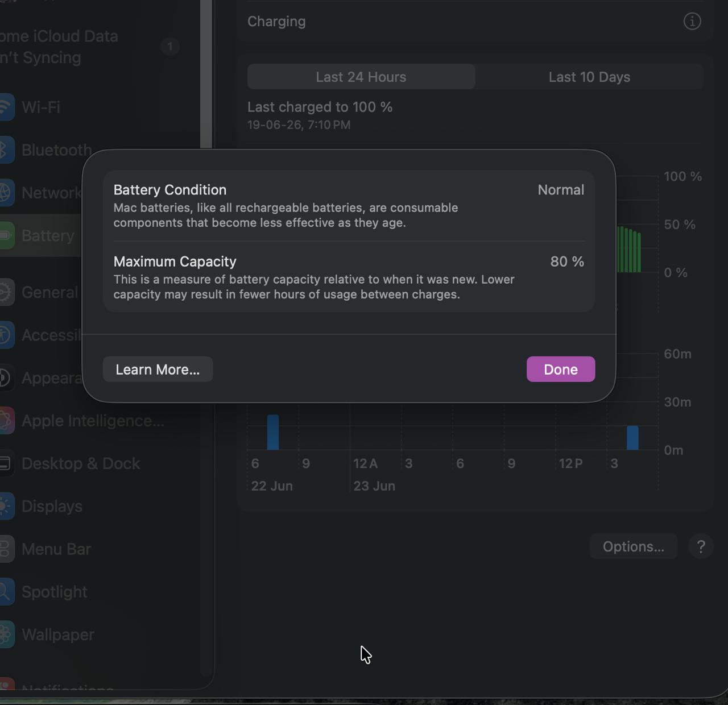Click the blue usage bar on 22 Jun
Viewport: 728px width, 705px height.
tap(273, 432)
